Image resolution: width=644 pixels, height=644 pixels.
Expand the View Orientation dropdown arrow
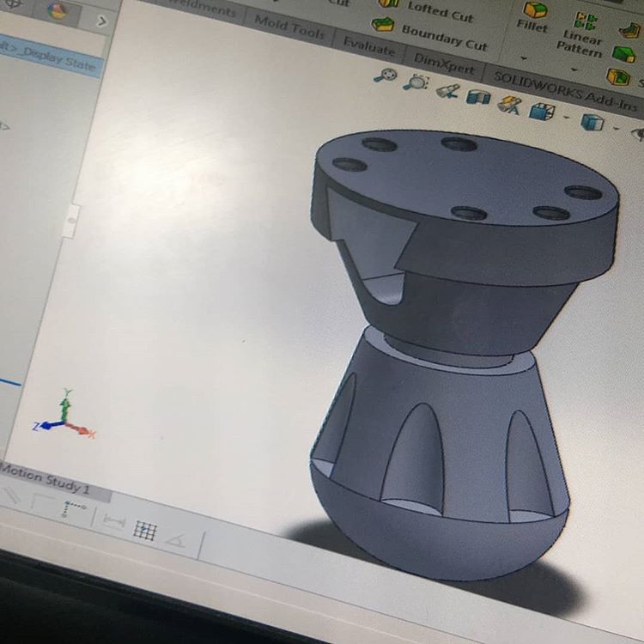(x=566, y=118)
